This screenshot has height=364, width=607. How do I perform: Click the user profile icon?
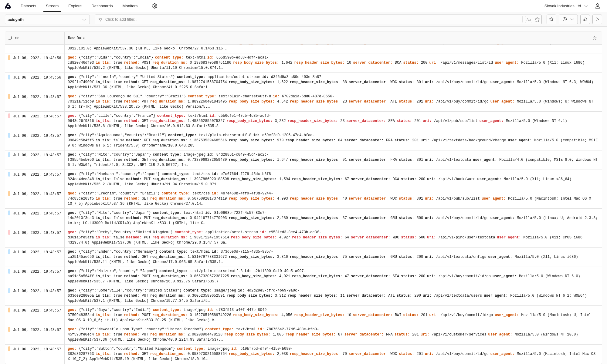pos(597,6)
